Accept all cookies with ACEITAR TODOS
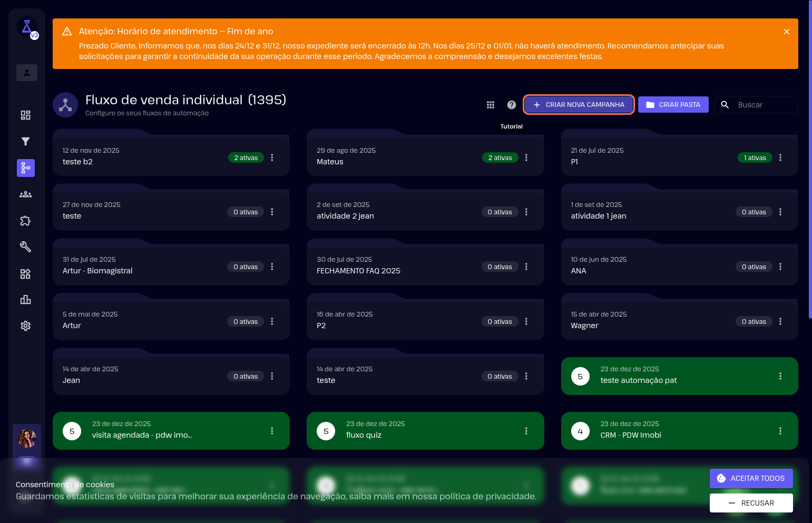 coord(751,478)
